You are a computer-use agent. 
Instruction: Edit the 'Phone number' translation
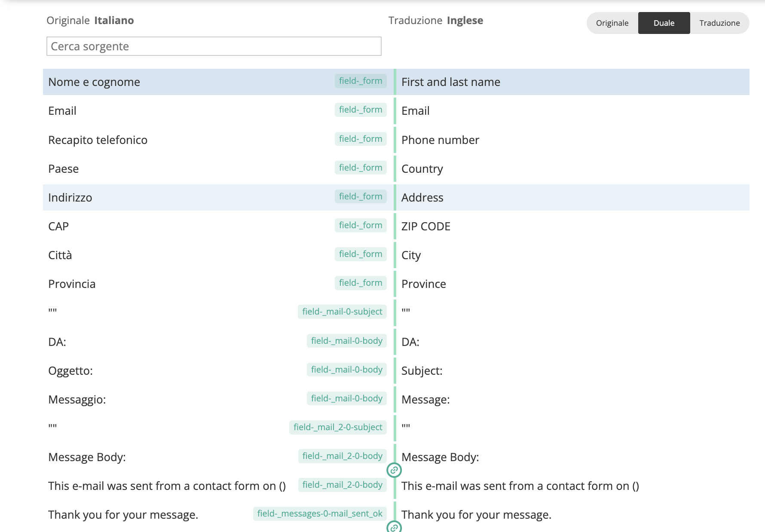[x=572, y=140]
